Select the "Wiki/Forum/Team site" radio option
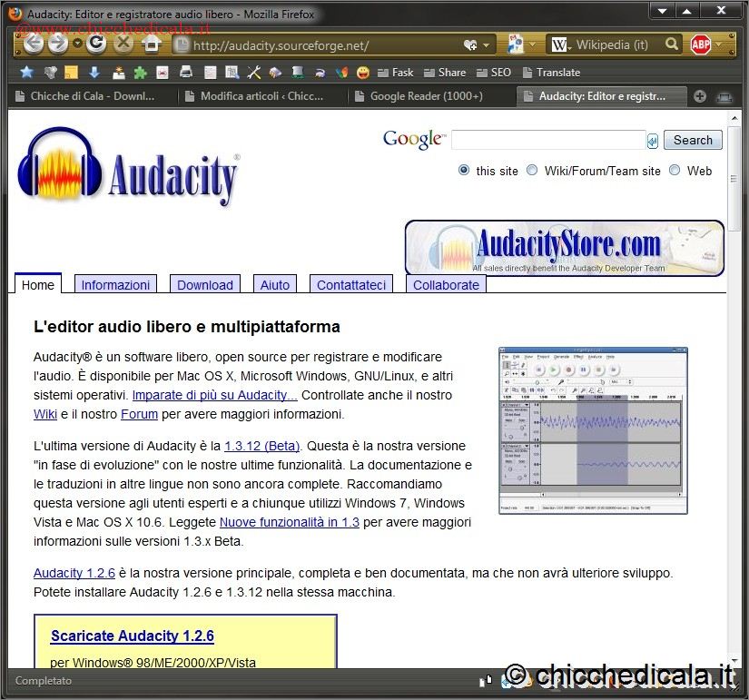 [532, 171]
